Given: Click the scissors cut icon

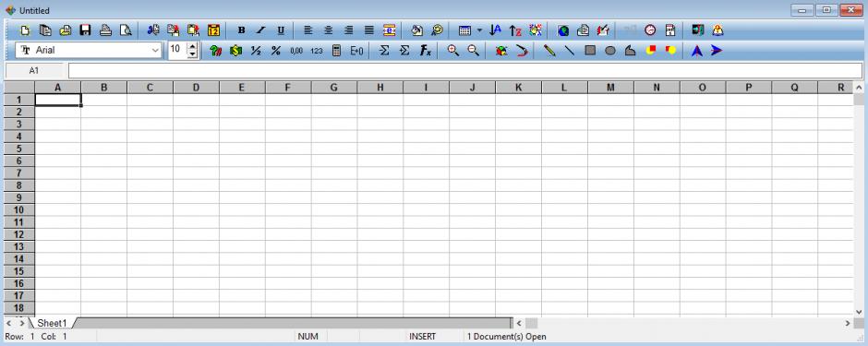Looking at the screenshot, I should click(153, 30).
